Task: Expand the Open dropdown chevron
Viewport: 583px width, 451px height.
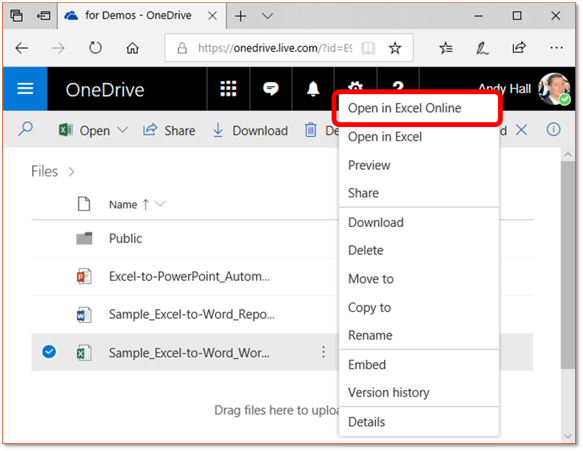Action: (122, 130)
